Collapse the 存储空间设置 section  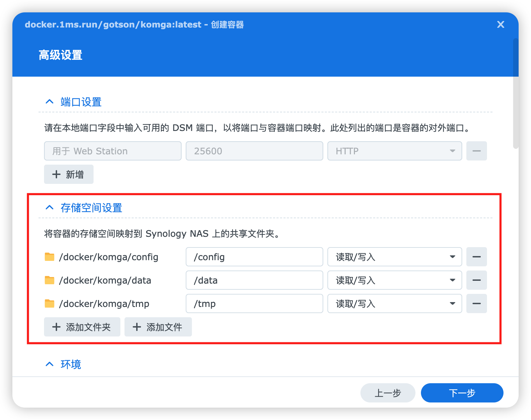[x=50, y=208]
